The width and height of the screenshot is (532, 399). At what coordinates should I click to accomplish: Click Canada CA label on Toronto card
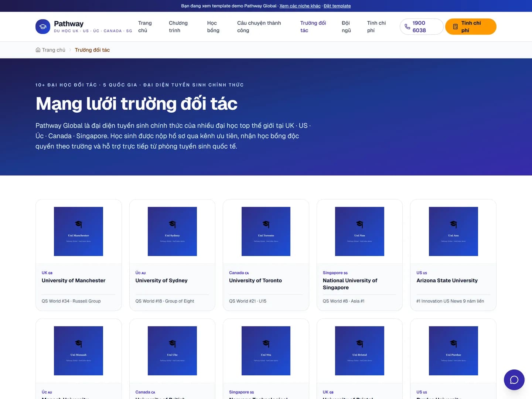(x=239, y=273)
